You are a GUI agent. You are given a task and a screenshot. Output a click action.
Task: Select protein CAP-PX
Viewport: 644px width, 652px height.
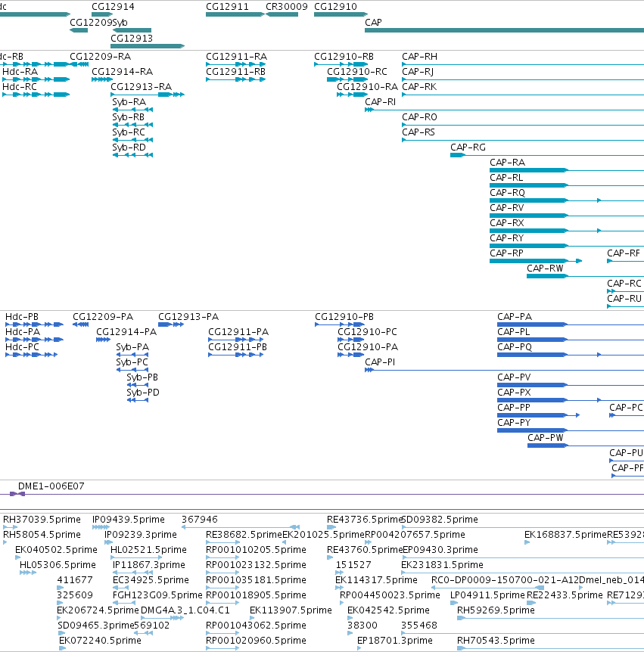pos(571,400)
